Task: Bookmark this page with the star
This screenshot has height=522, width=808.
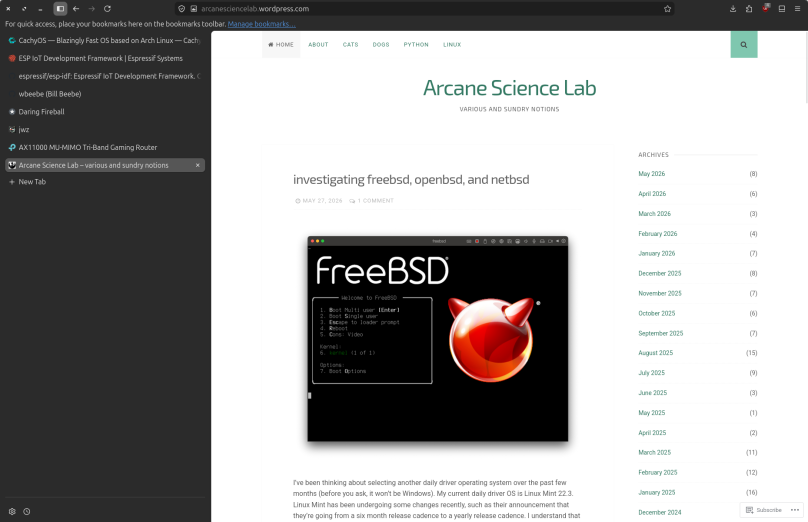Action: click(667, 9)
